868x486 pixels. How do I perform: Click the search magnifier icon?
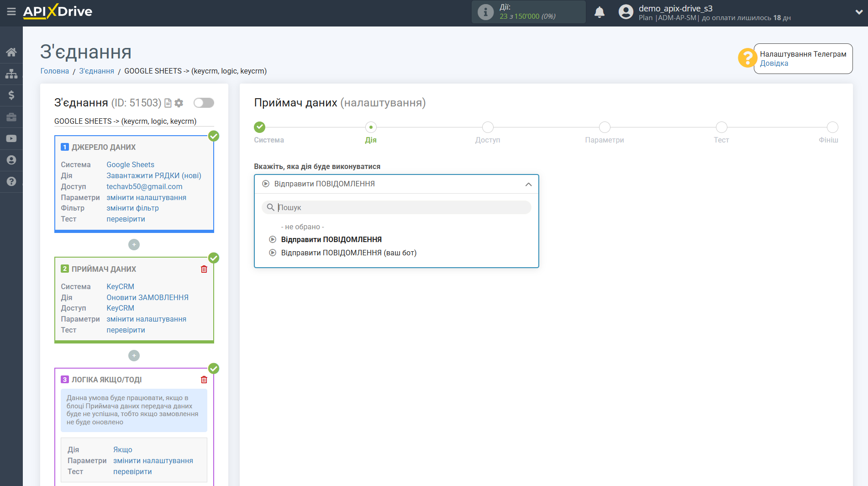270,207
